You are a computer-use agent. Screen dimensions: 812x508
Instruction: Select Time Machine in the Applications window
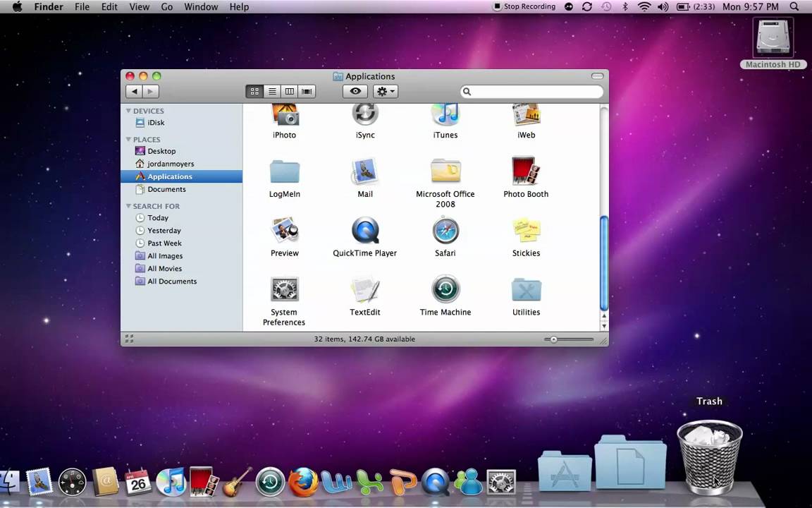click(445, 289)
